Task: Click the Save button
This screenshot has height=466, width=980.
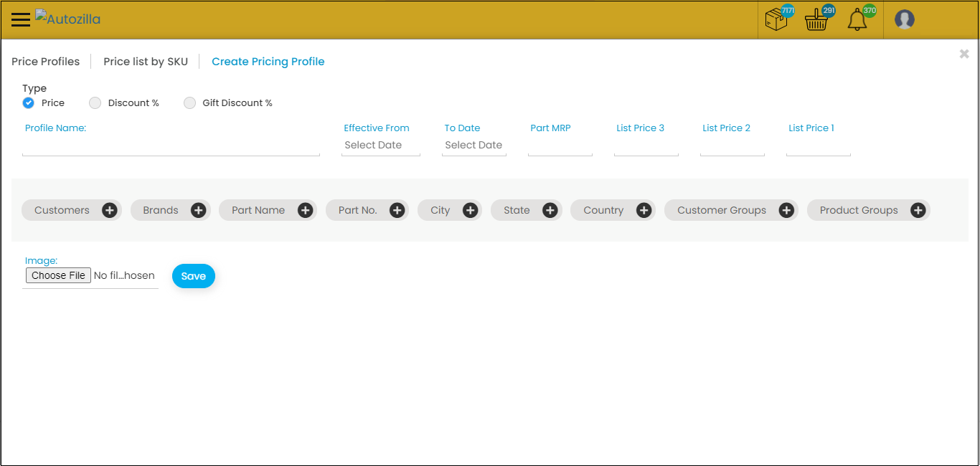Action: 193,276
